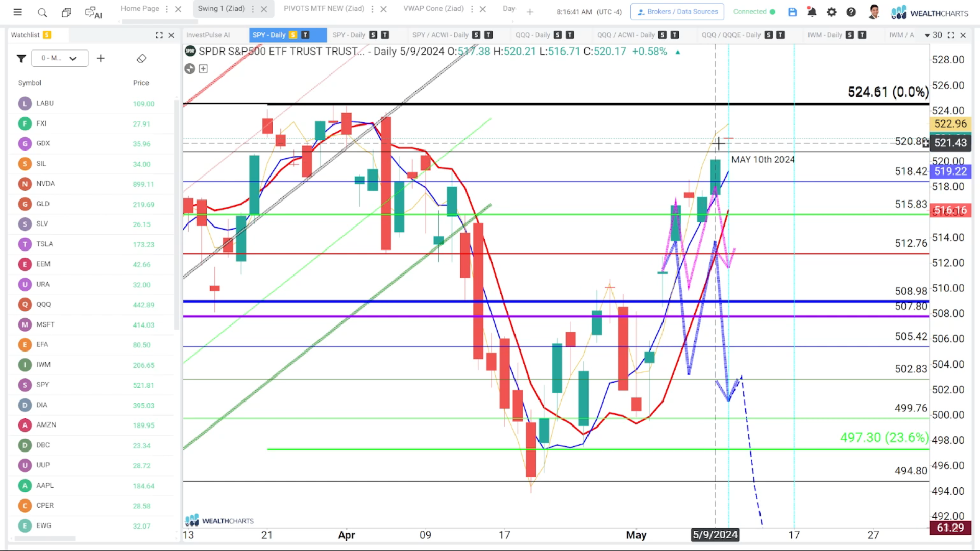Viewport: 980px width, 551px height.
Task: Click the 497.30 (23.6%) Fibonacci label
Action: point(884,438)
